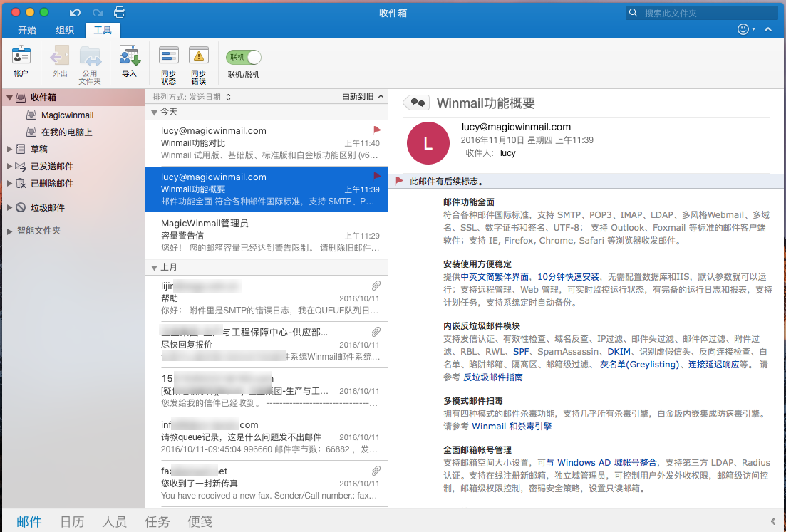Click the 已发送邮件 envelope icon

[x=21, y=167]
